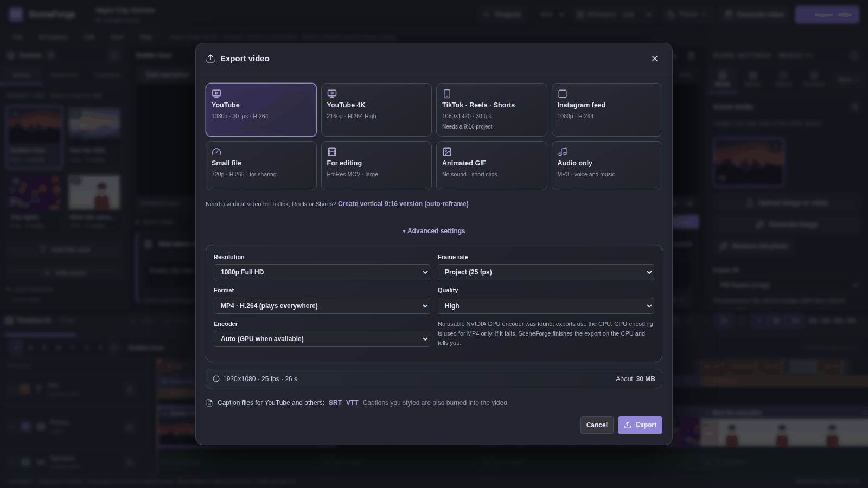The width and height of the screenshot is (868, 488).
Task: Click the upload icon beside Export video title
Action: click(x=210, y=59)
